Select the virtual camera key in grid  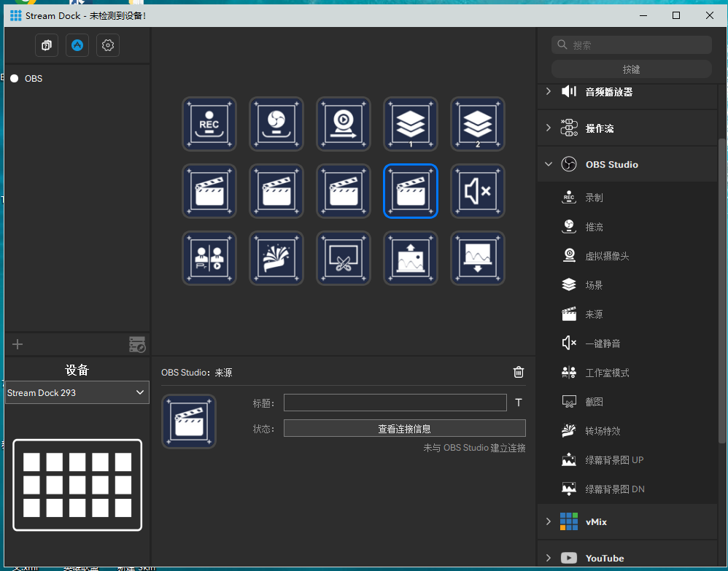coord(343,124)
